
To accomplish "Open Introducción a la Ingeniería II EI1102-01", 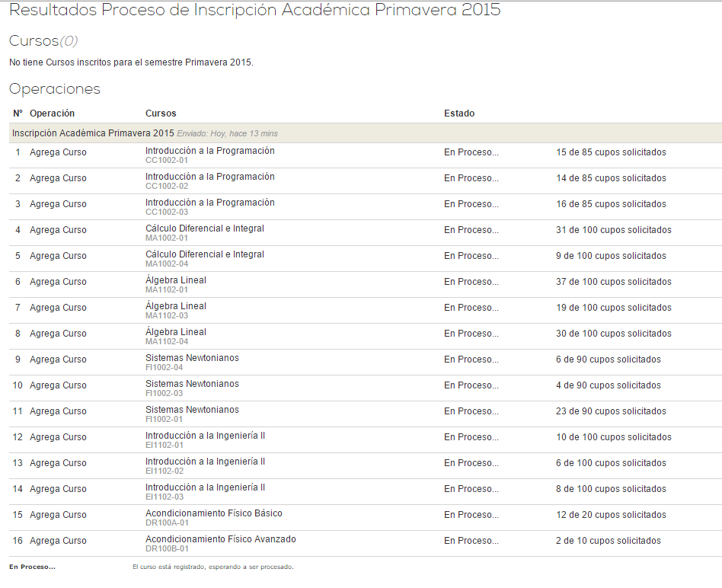I will pyautogui.click(x=205, y=436).
